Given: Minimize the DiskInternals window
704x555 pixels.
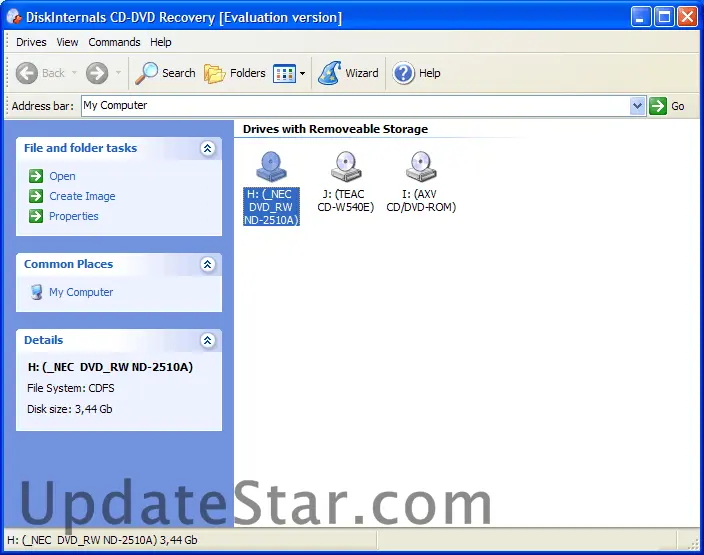Looking at the screenshot, I should 640,17.
